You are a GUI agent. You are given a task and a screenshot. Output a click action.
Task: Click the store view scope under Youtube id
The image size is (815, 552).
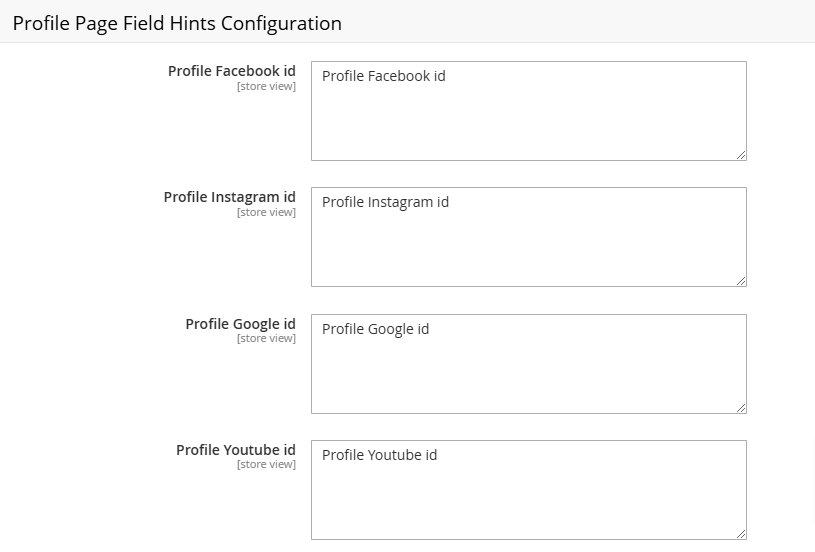(x=266, y=464)
